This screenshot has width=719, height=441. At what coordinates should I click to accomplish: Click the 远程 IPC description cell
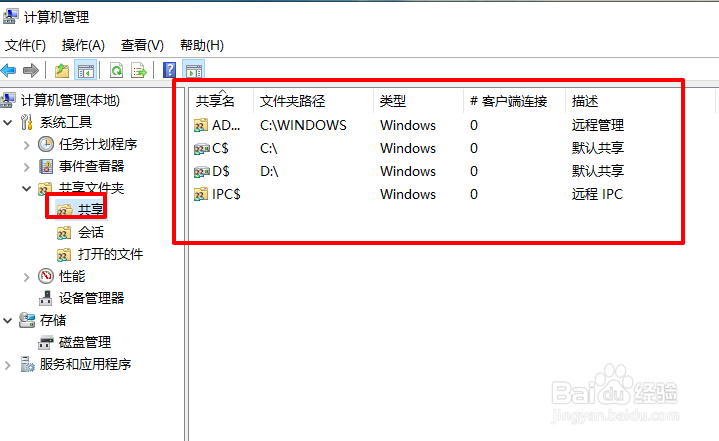click(x=597, y=194)
